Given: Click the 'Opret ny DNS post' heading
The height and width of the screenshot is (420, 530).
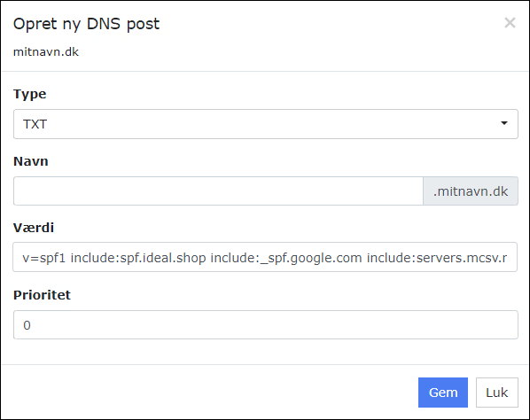Looking at the screenshot, I should click(86, 24).
